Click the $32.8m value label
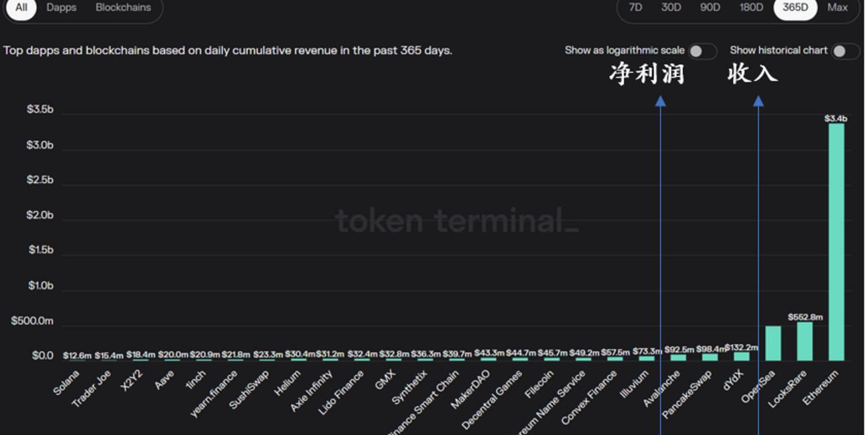 click(394, 354)
